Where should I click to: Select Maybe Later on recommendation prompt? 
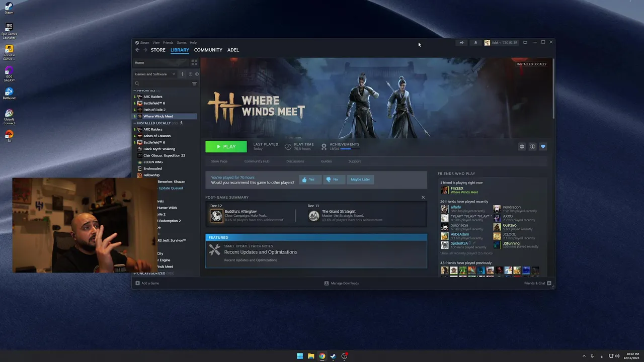click(x=360, y=179)
